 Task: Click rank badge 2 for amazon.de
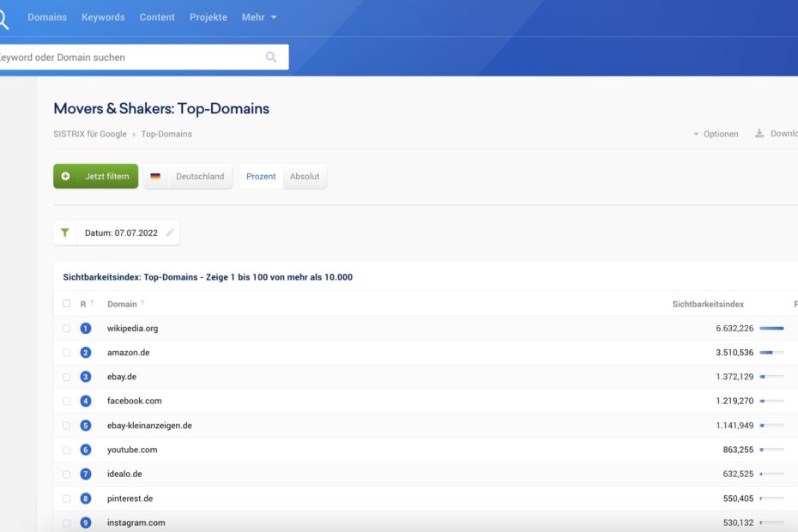pyautogui.click(x=86, y=353)
